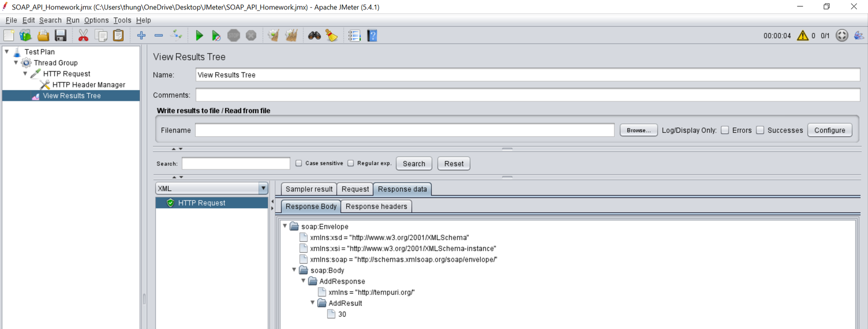
Task: Click the Collapse all minus icon
Action: 158,36
